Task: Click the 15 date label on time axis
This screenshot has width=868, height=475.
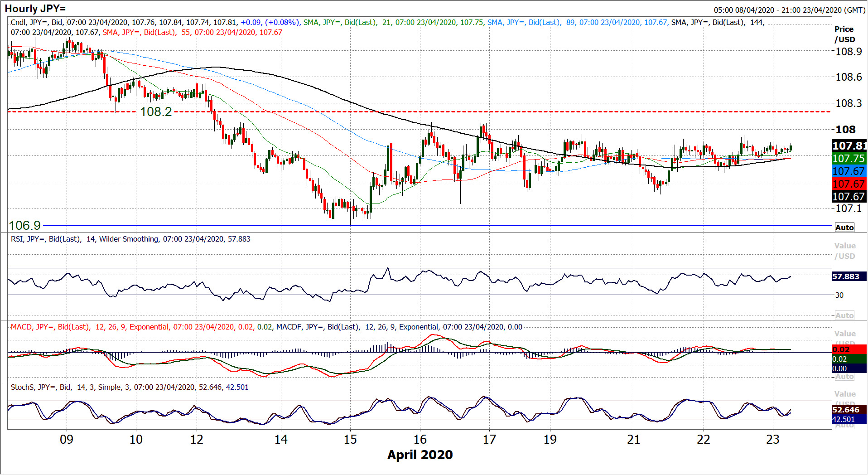Action: point(350,439)
